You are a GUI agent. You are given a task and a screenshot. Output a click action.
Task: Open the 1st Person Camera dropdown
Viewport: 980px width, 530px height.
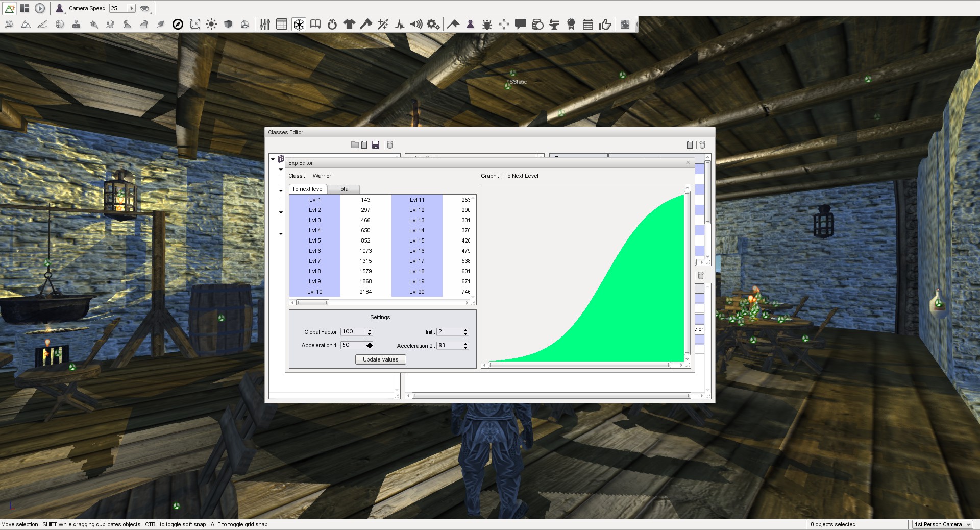tap(942, 524)
